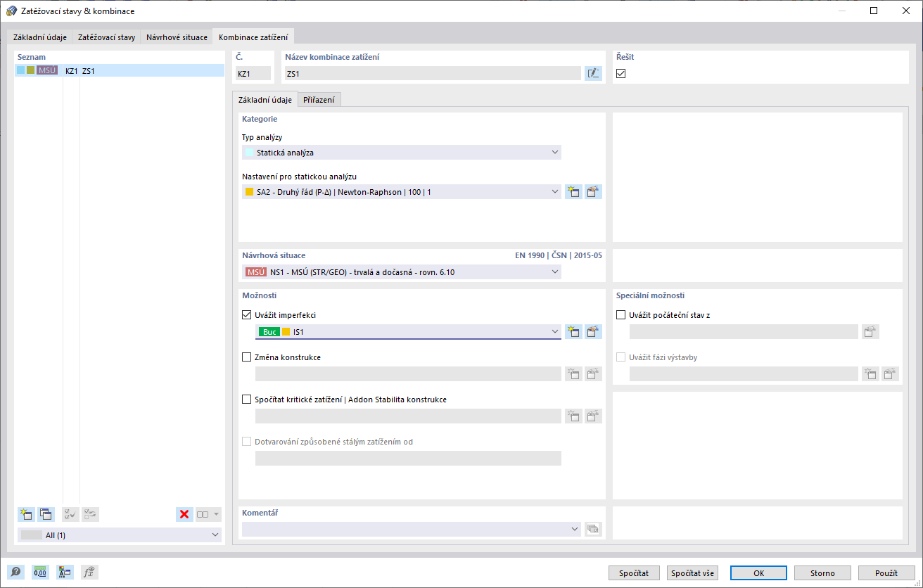Viewport: 923px width, 588px height.
Task: Enable Uvážit počáteční stav z
Action: (x=620, y=315)
